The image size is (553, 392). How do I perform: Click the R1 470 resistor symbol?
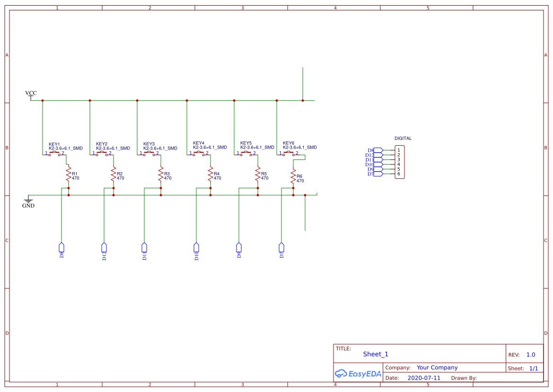click(68, 174)
